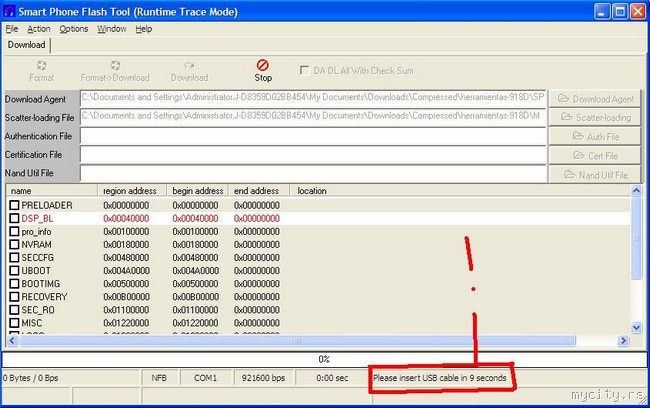Click PRELOADER region address 0x00000000
Viewport: 650px width, 408px height.
(x=126, y=205)
